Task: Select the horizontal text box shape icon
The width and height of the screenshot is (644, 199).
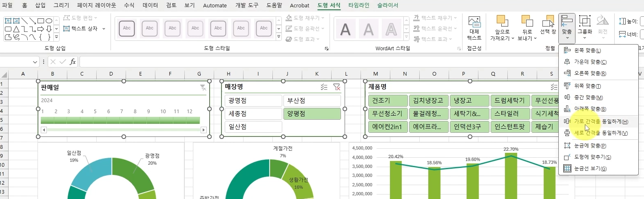Action: tap(8, 20)
